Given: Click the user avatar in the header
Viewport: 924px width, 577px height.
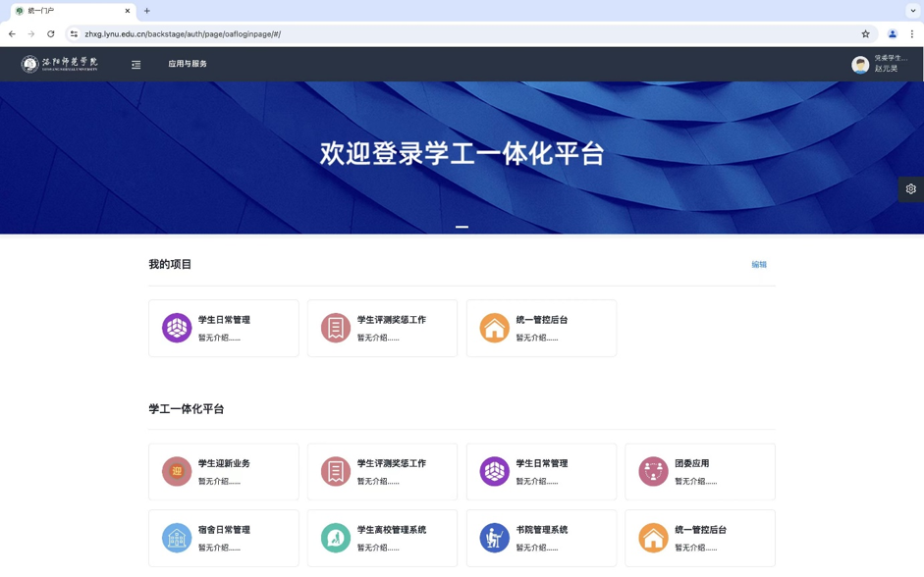Looking at the screenshot, I should [x=860, y=64].
